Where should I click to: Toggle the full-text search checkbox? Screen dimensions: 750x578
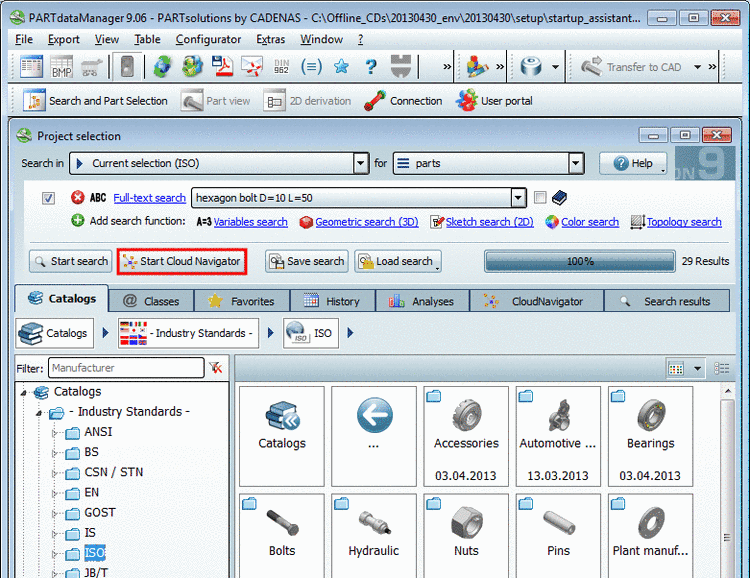48,198
